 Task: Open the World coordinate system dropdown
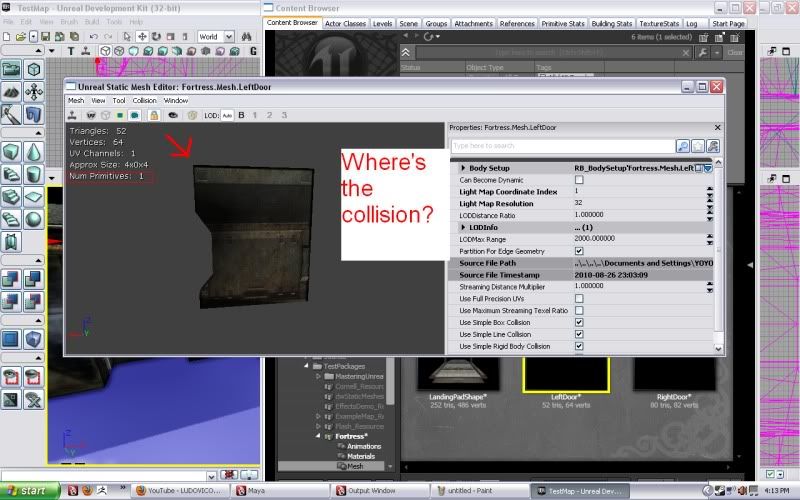point(229,37)
